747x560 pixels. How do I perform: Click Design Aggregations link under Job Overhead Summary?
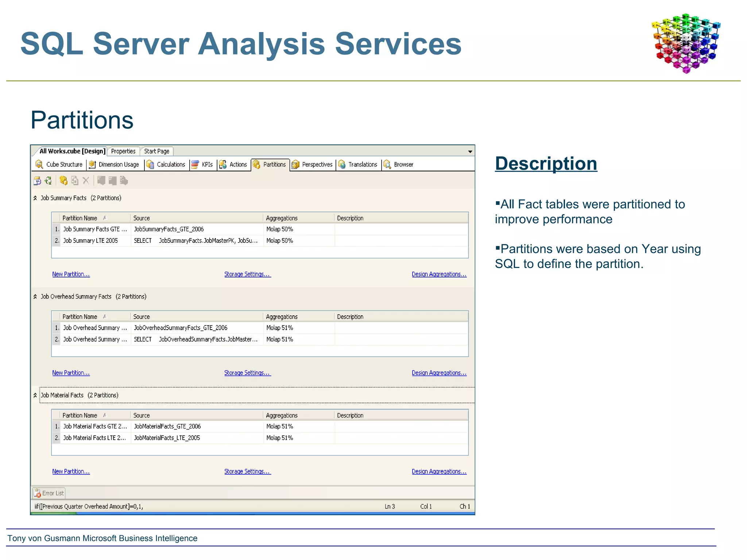[x=439, y=373]
